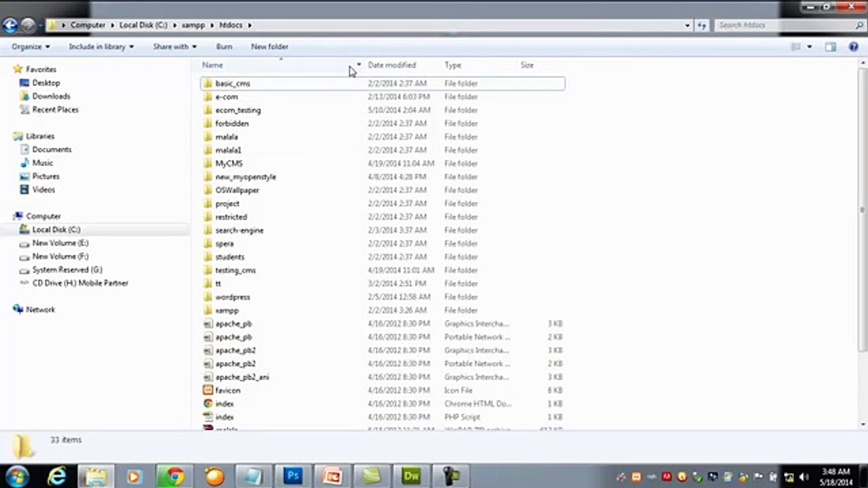Open the Help question mark icon
Screen dimensions: 868x488
pyautogui.click(x=854, y=47)
